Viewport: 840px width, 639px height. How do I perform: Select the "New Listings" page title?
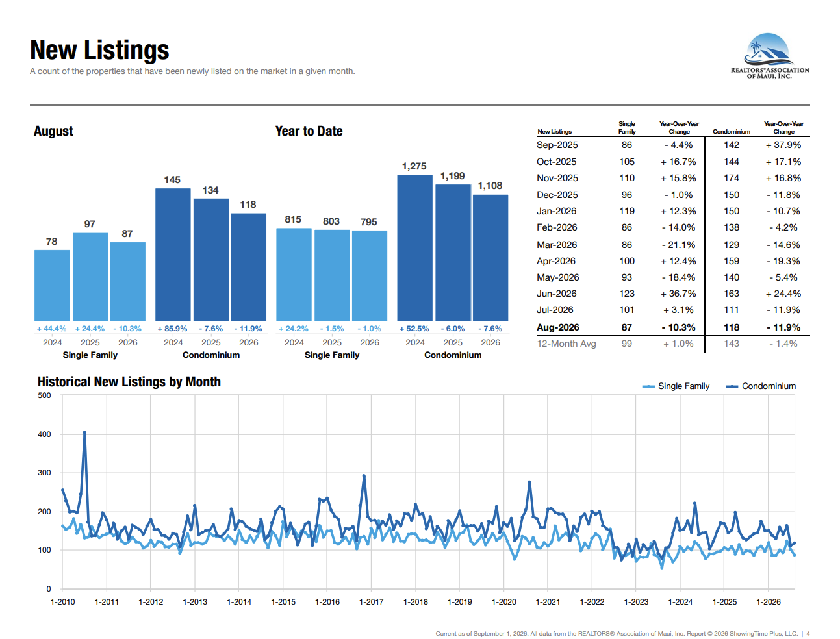(99, 50)
